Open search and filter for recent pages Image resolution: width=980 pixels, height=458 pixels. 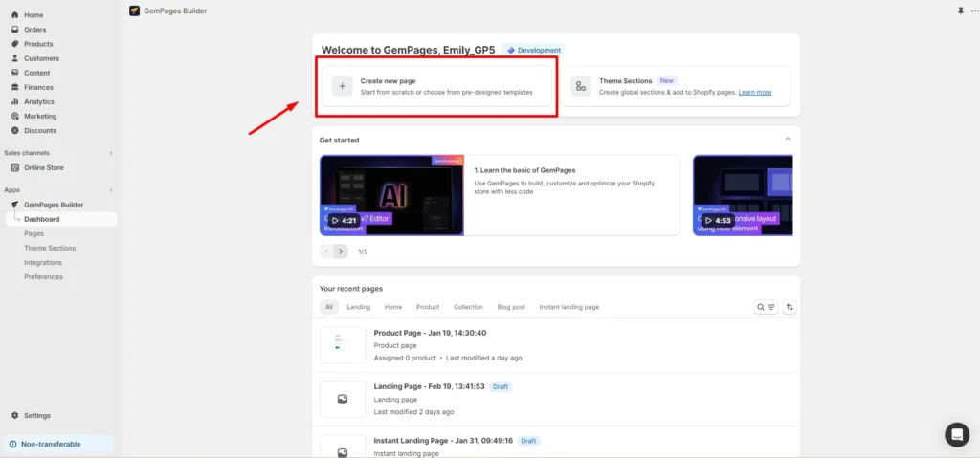click(x=766, y=307)
